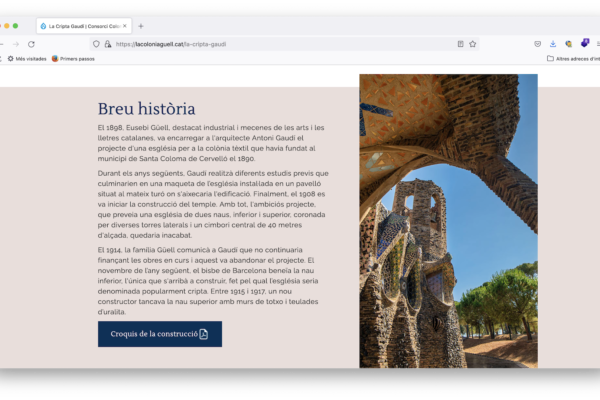Open a new tab with plus button
The height and width of the screenshot is (400, 600).
tap(141, 26)
